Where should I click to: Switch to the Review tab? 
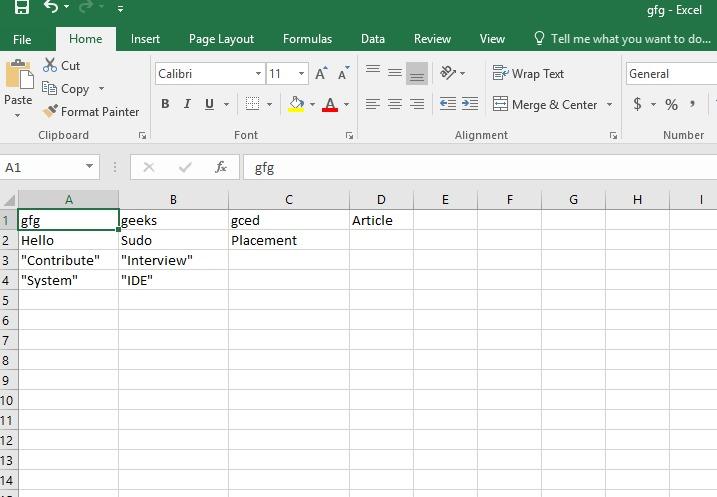[432, 39]
